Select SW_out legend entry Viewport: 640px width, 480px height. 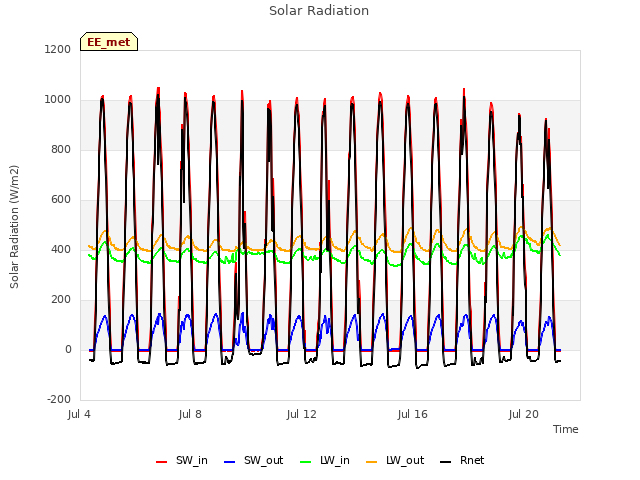tap(253, 460)
